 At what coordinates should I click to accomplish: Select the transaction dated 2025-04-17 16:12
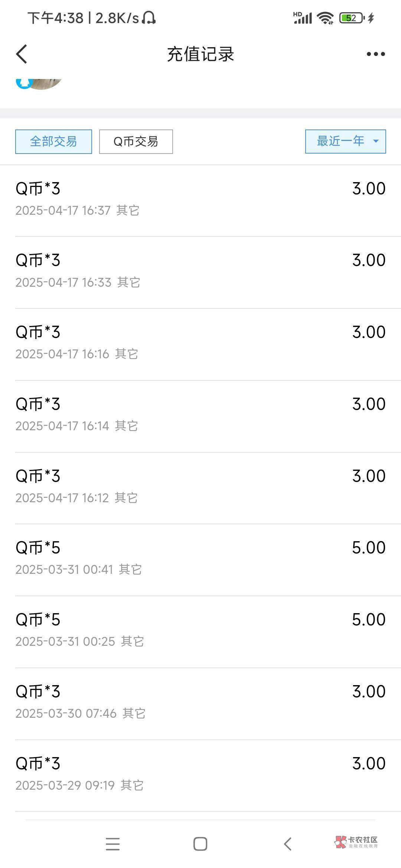pyautogui.click(x=200, y=487)
